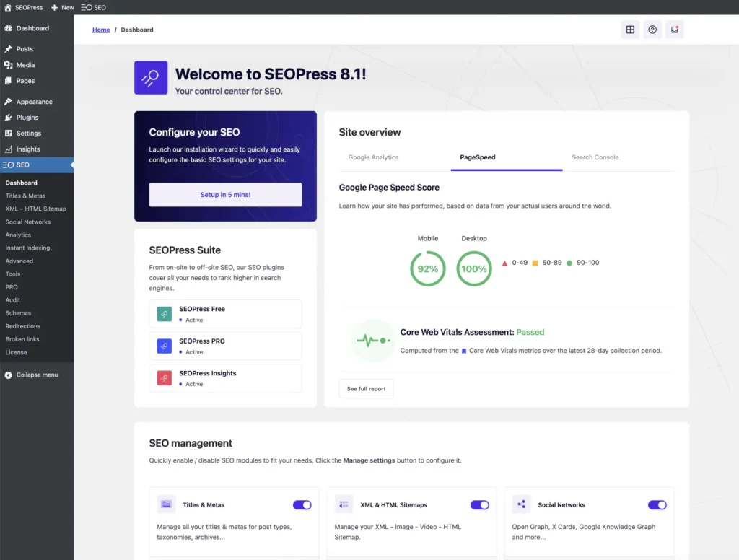Screen dimensions: 739x560
Task: Click the SEOPress Free icon in SEOPress Suite
Action: point(164,313)
